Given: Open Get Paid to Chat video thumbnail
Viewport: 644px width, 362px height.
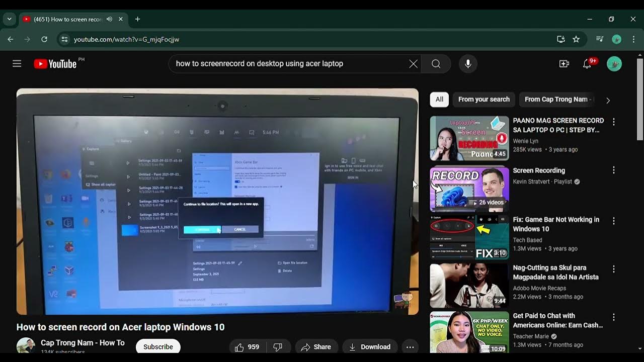Looking at the screenshot, I should coord(469,333).
